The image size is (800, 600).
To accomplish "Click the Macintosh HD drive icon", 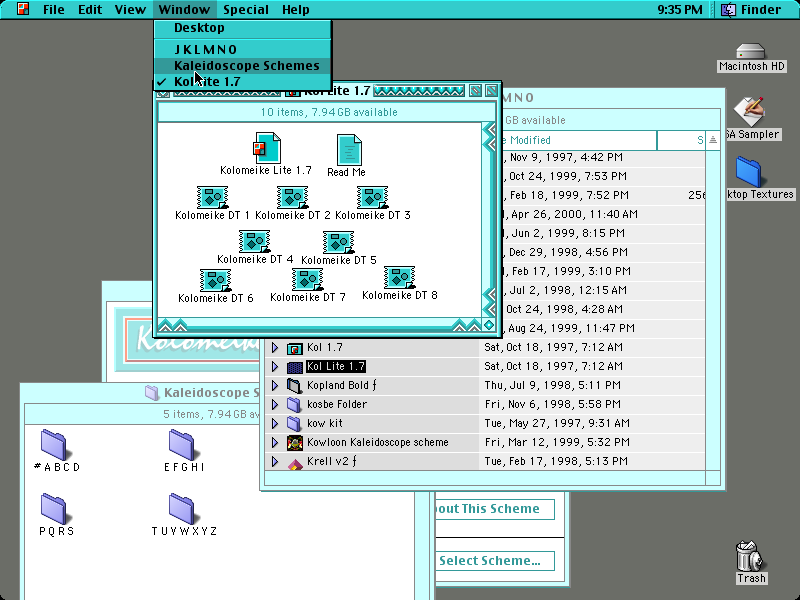I will point(751,51).
